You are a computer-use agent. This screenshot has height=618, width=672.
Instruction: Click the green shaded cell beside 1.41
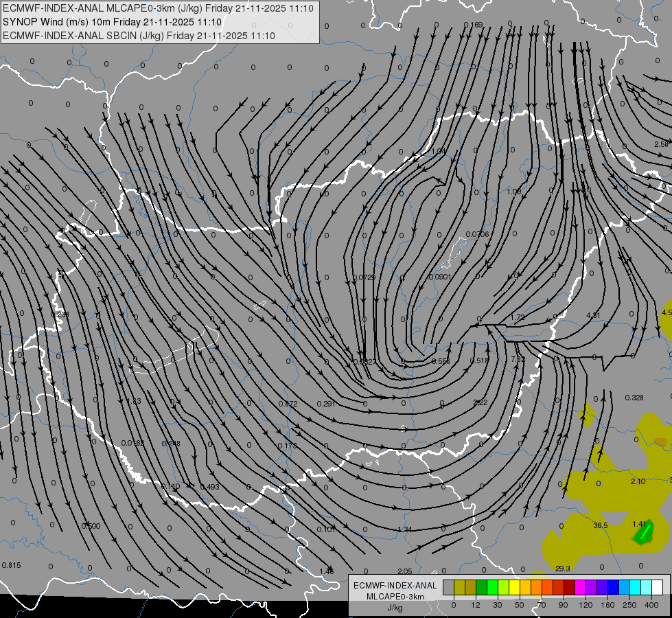[644, 533]
